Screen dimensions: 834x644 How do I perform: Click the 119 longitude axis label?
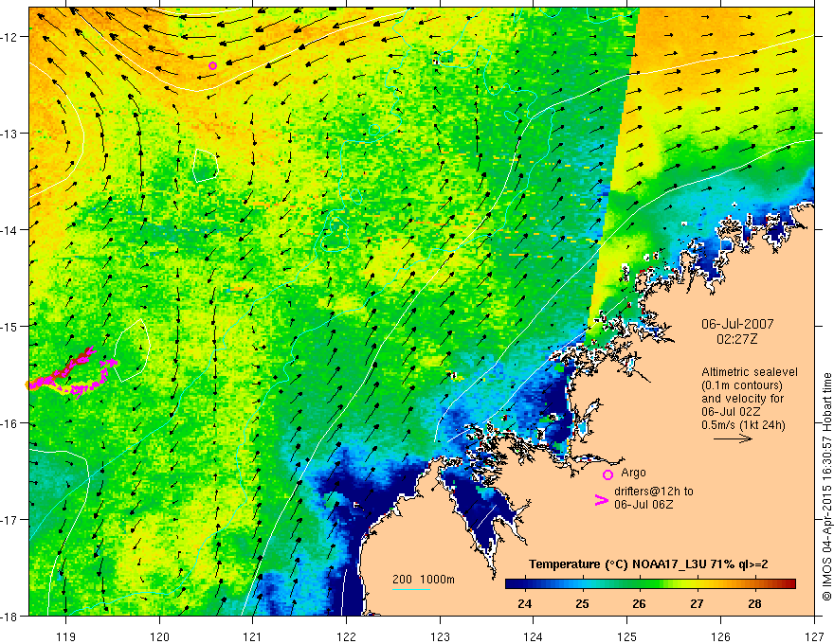(x=66, y=636)
